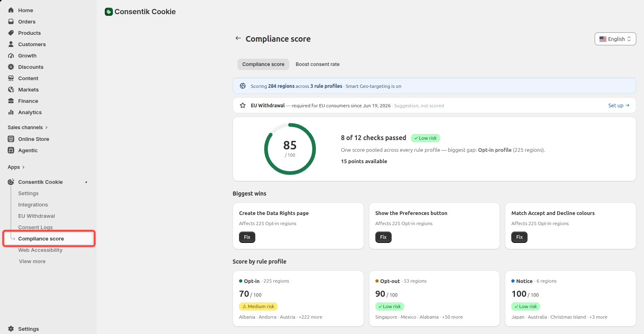
Task: Click the Medium risk badge on Opt-in
Action: click(x=258, y=306)
